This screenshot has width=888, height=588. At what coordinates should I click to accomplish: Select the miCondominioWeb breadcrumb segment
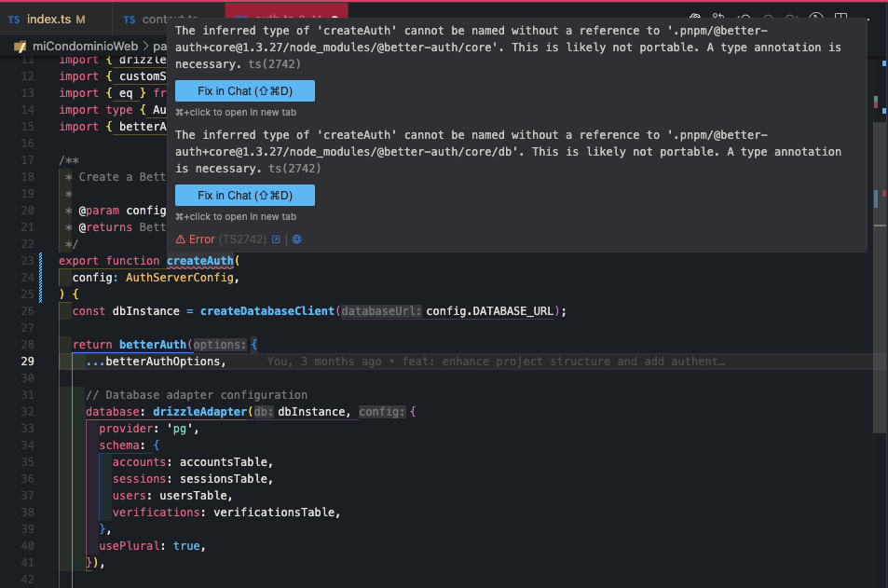point(85,47)
